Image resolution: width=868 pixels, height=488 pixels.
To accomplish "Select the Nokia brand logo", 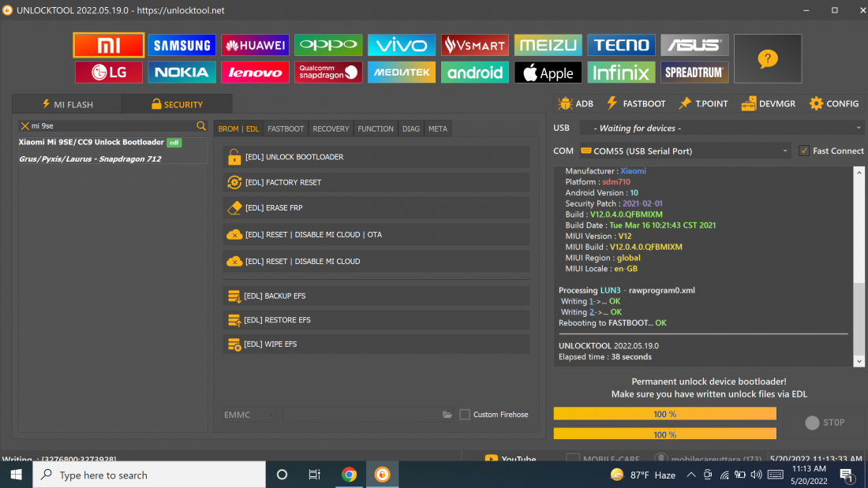I will pos(181,73).
